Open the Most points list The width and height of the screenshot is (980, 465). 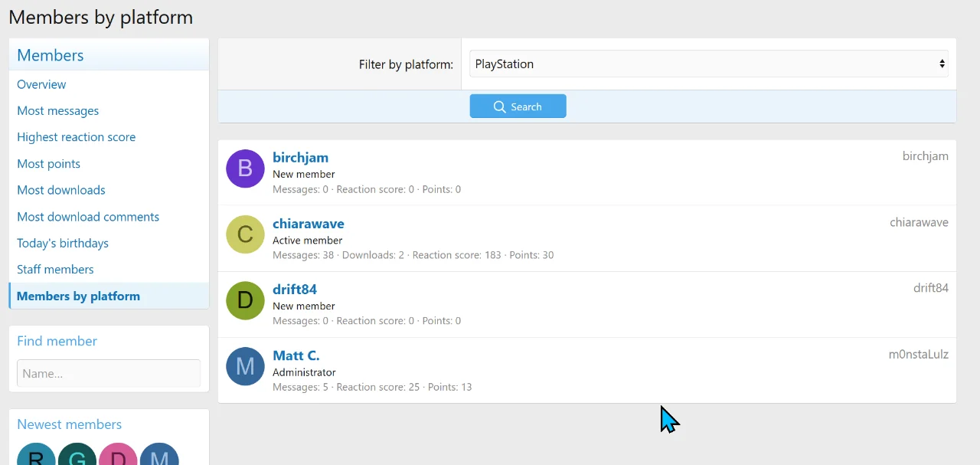pos(48,164)
